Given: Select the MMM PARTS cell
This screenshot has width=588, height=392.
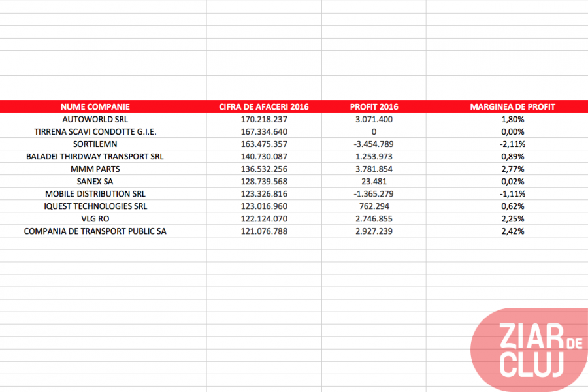Looking at the screenshot, I should (95, 169).
